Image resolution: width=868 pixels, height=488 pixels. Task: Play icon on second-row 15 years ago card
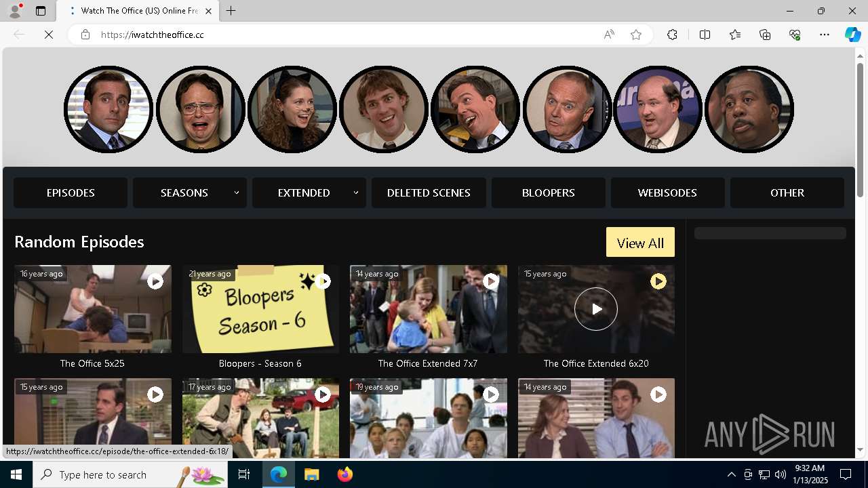(x=155, y=394)
